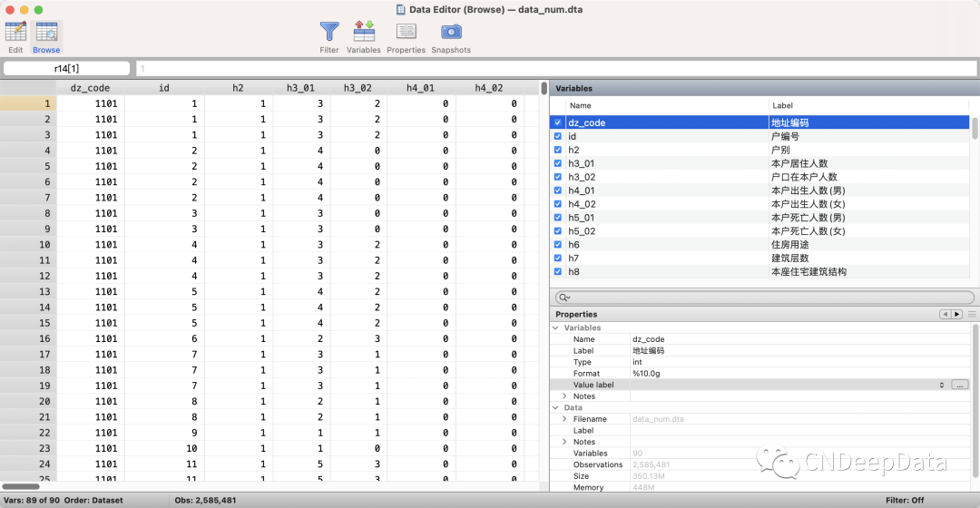This screenshot has width=980, height=508.
Task: Click the data grid horizontal scrollbar
Action: 21,486
